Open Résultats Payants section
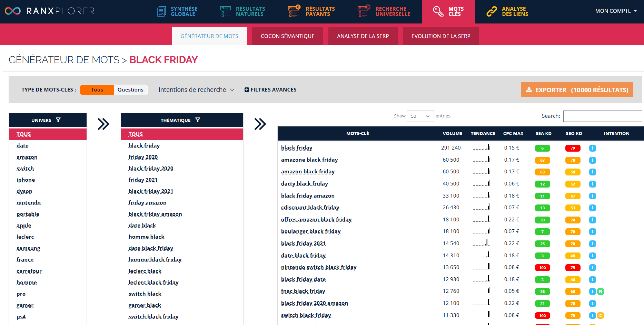Image resolution: width=644 pixels, height=325 pixels. [x=311, y=11]
